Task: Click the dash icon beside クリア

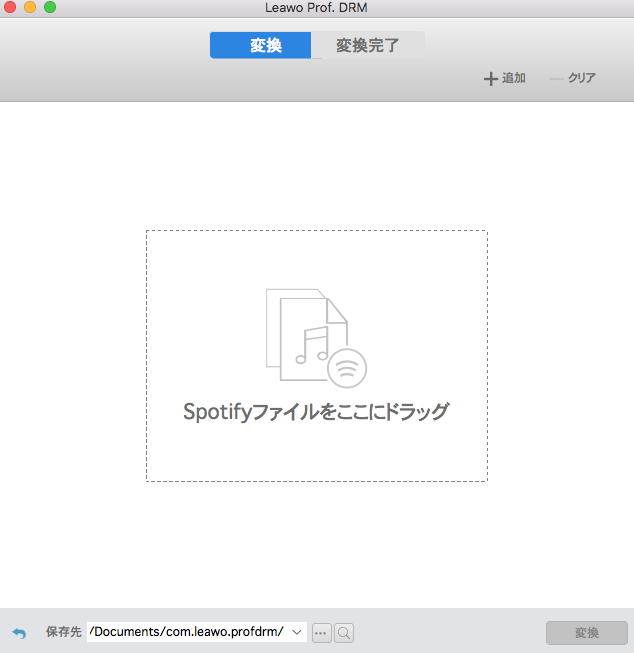Action: [557, 78]
